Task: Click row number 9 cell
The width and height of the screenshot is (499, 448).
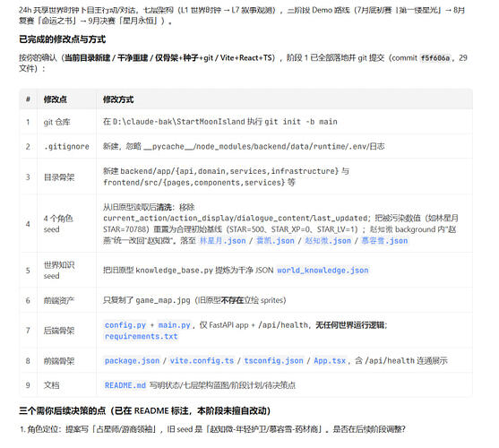Action: (x=28, y=385)
